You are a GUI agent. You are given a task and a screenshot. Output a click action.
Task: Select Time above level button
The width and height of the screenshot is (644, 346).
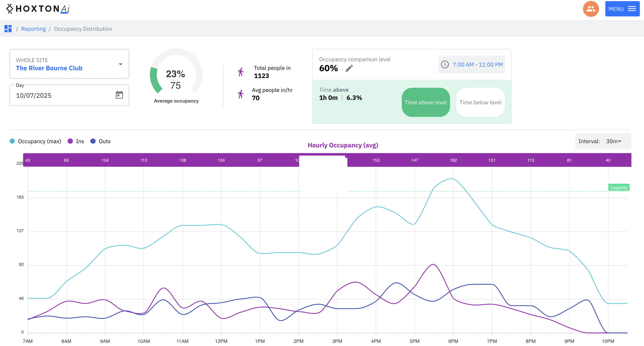426,102
